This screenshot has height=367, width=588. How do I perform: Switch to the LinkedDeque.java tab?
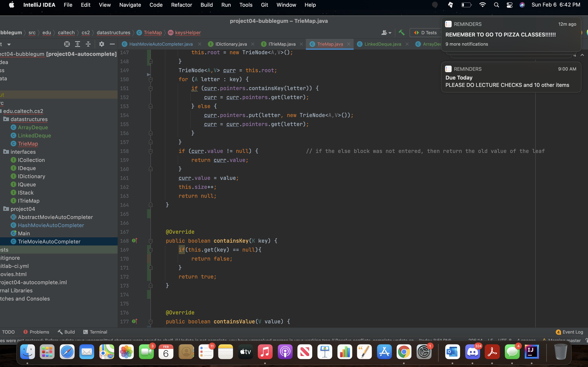pyautogui.click(x=382, y=44)
